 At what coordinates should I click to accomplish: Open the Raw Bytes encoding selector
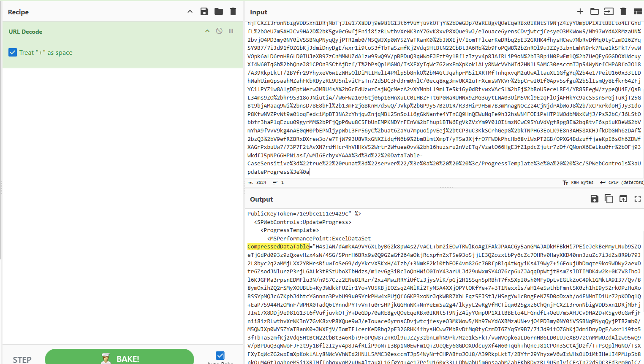pyautogui.click(x=578, y=183)
